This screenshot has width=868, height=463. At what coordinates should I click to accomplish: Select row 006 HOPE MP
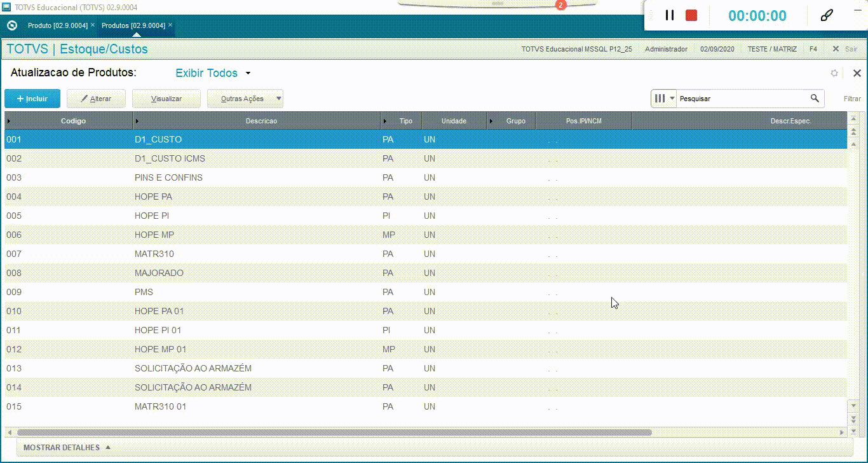426,235
